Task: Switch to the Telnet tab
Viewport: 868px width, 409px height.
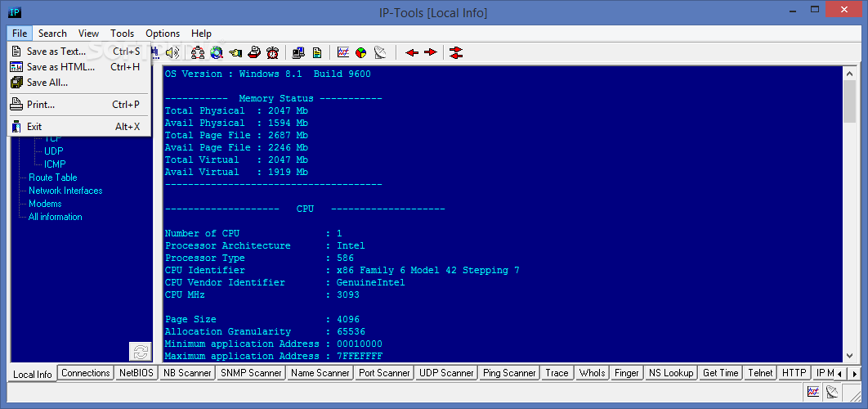Action: [759, 373]
